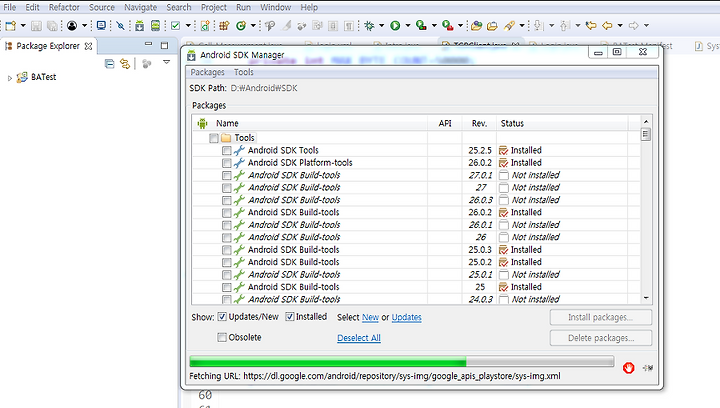The width and height of the screenshot is (720, 408).
Task: Click the Last Edit Location toolbar icon
Action: point(591,26)
